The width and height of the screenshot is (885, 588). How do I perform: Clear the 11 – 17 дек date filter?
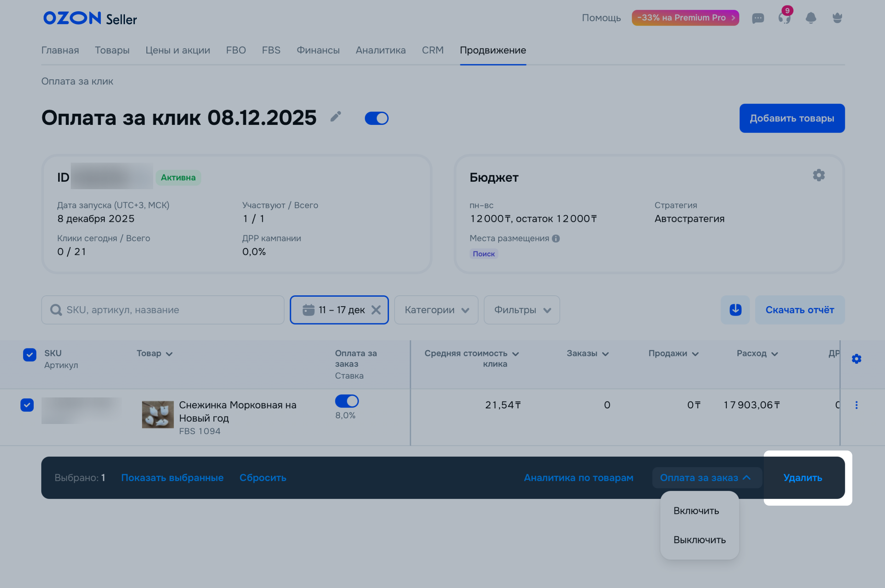click(x=376, y=310)
